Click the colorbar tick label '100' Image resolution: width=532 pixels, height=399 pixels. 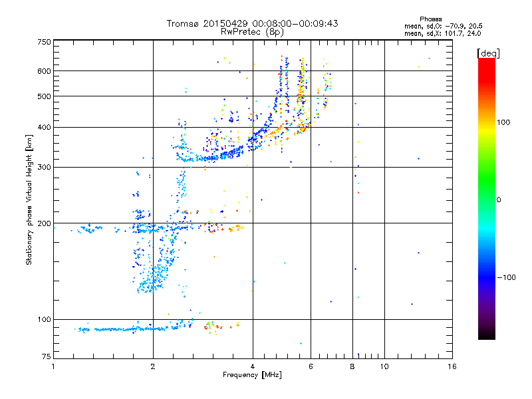(503, 122)
